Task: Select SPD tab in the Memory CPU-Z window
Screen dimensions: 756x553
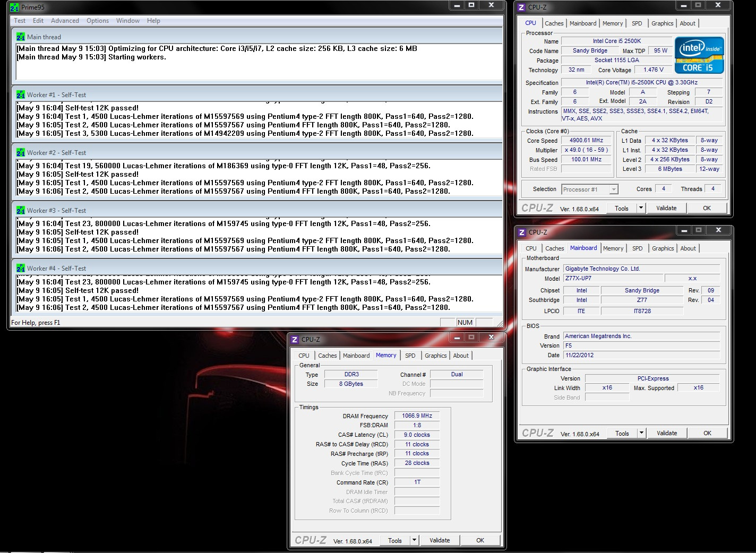Action: [x=410, y=356]
